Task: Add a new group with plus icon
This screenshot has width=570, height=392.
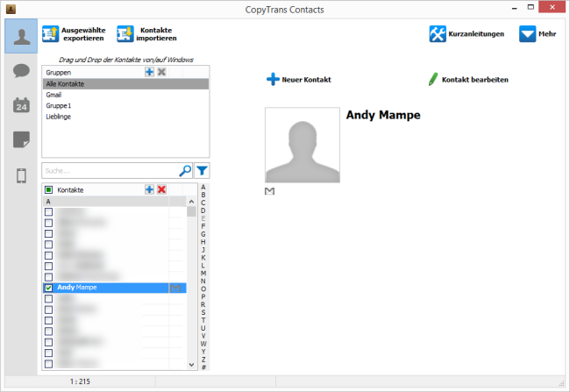Action: coord(149,72)
